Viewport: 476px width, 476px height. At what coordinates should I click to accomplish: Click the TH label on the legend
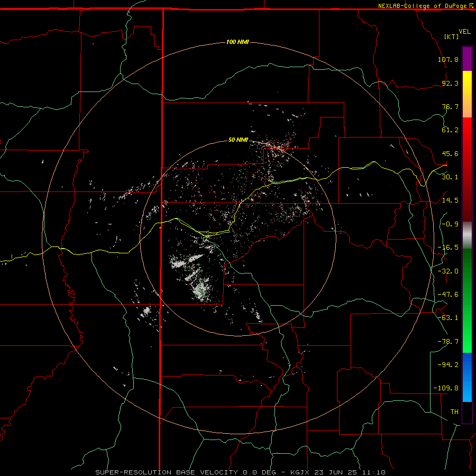454,412
